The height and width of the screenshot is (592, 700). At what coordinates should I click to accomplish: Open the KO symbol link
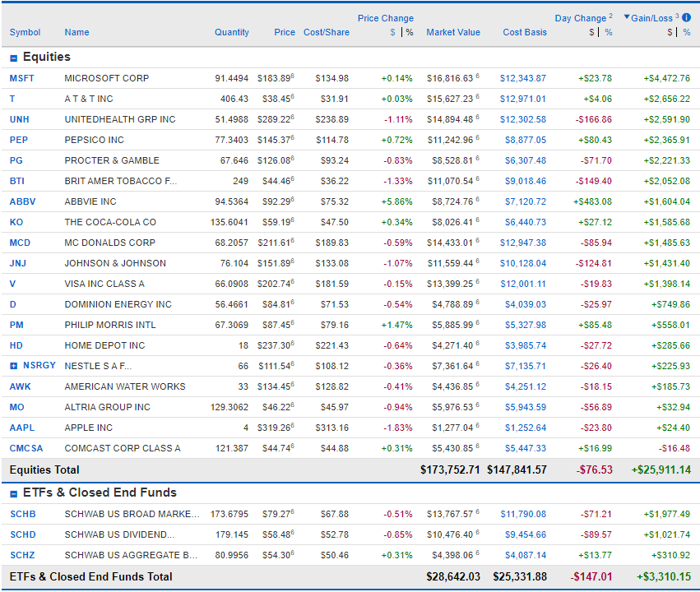16,222
